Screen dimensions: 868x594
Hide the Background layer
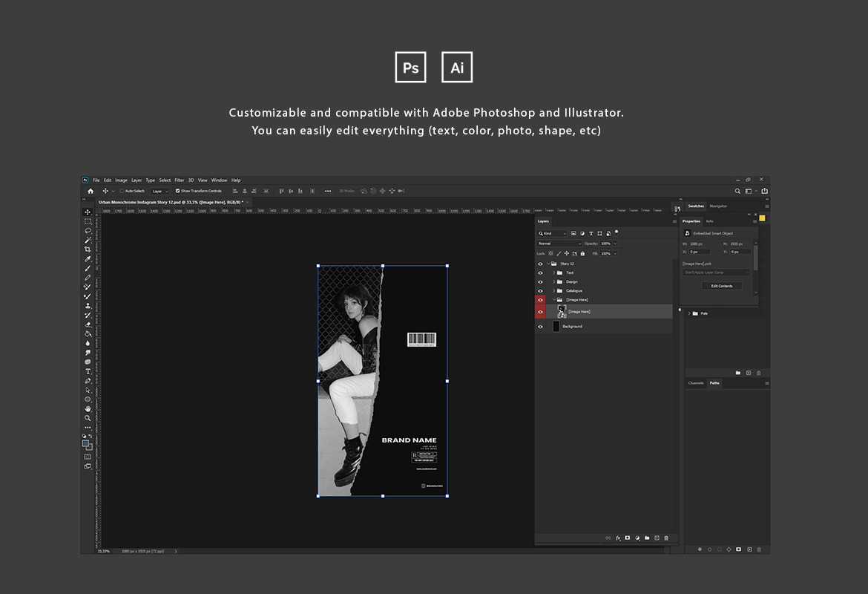[540, 327]
